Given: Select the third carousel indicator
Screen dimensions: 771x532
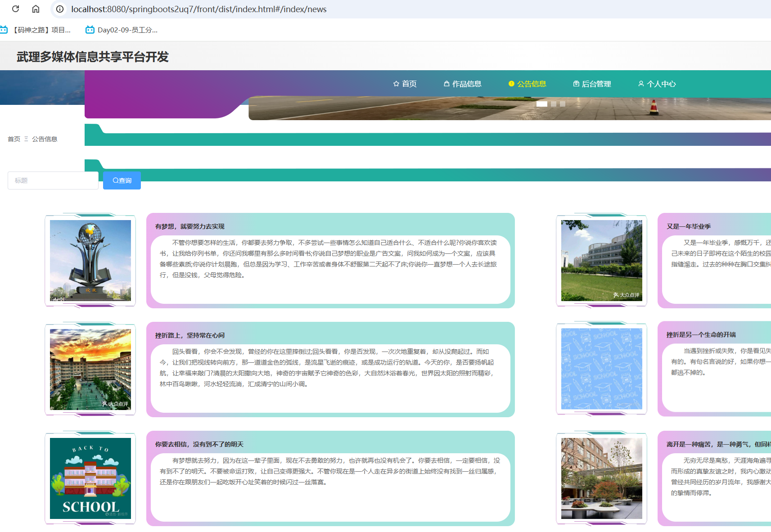Looking at the screenshot, I should (563, 104).
